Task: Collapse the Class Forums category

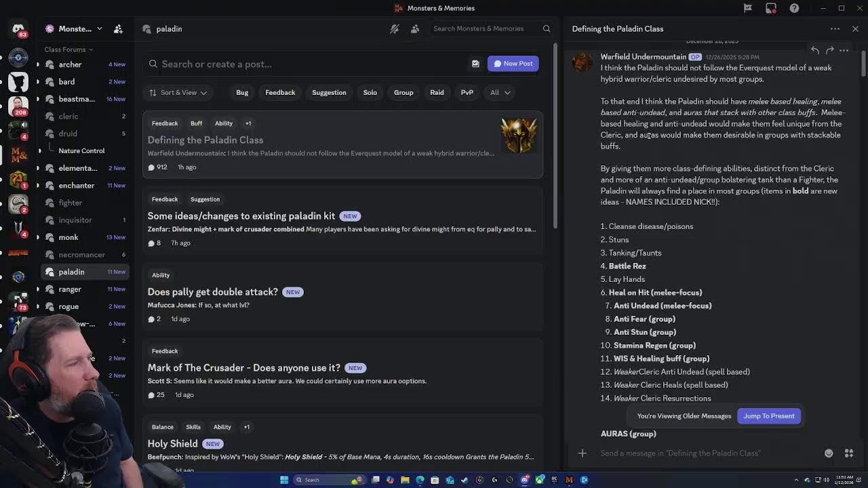Action: pos(68,49)
